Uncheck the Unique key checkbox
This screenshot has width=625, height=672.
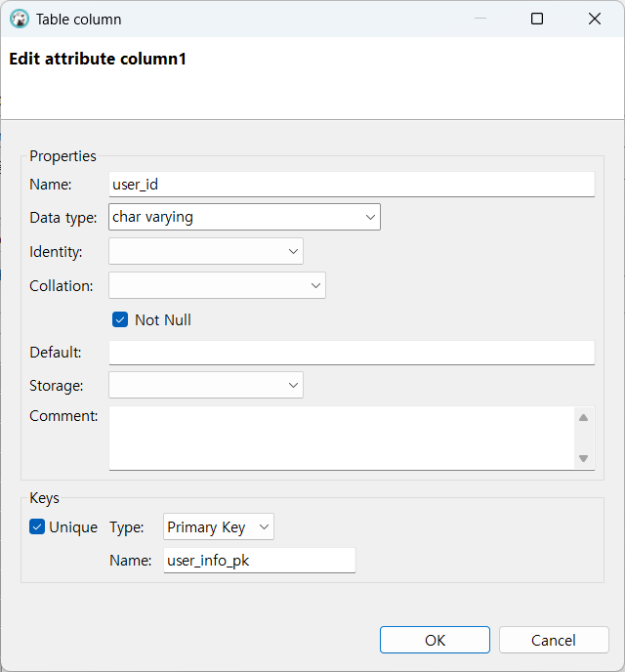(x=38, y=527)
